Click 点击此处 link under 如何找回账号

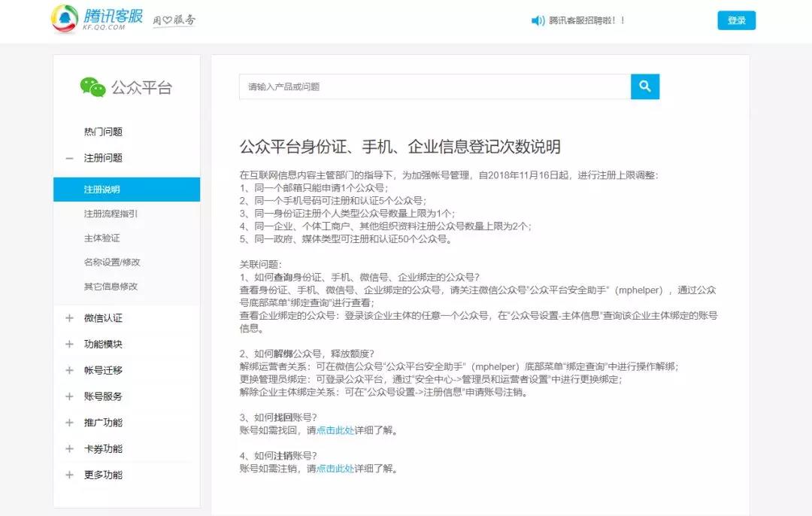pyautogui.click(x=335, y=430)
